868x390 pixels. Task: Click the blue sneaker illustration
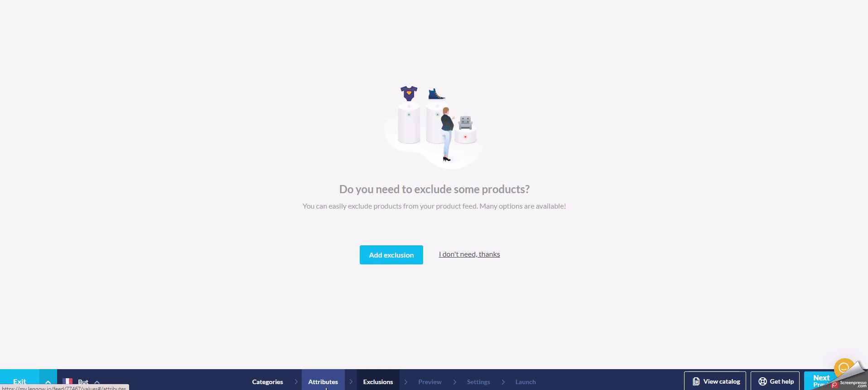[436, 94]
